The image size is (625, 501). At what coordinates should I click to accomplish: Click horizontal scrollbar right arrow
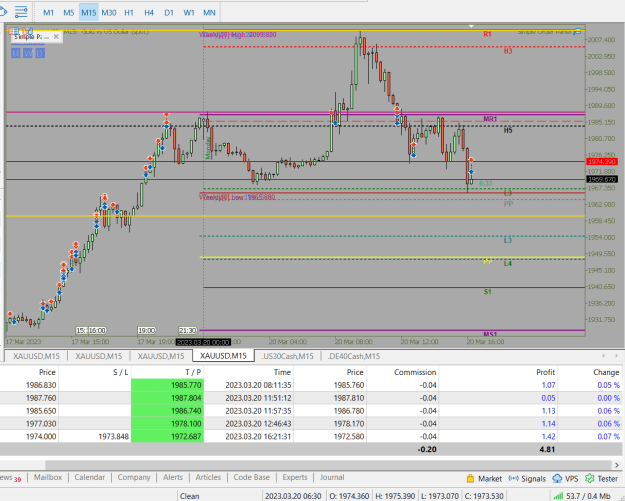tap(617, 465)
